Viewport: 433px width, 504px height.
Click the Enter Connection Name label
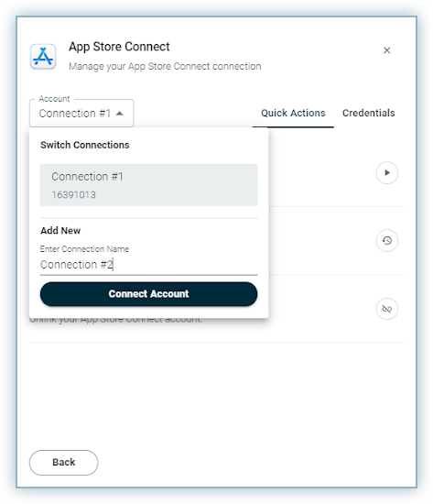(x=84, y=249)
